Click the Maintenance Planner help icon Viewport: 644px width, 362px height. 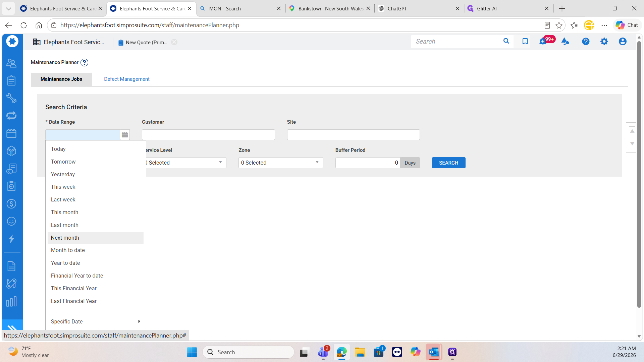click(x=85, y=63)
